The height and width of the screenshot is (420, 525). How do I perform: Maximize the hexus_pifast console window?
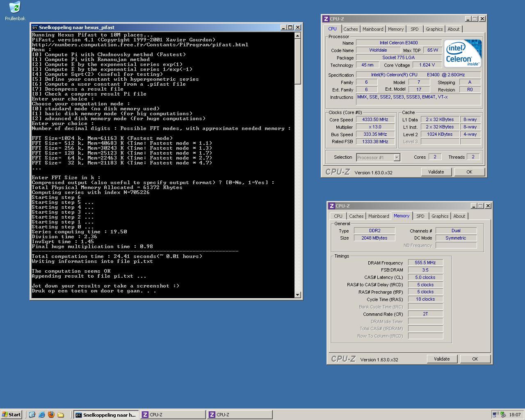tap(290, 27)
